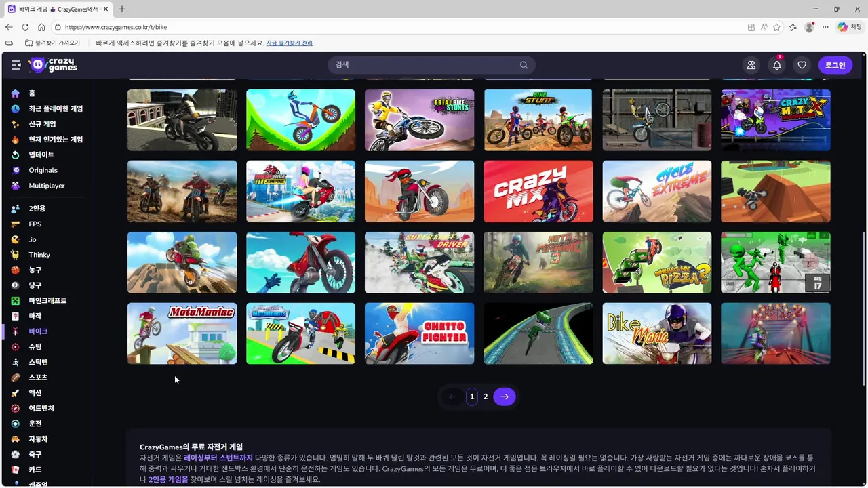Open a new browser tab

coord(122,9)
